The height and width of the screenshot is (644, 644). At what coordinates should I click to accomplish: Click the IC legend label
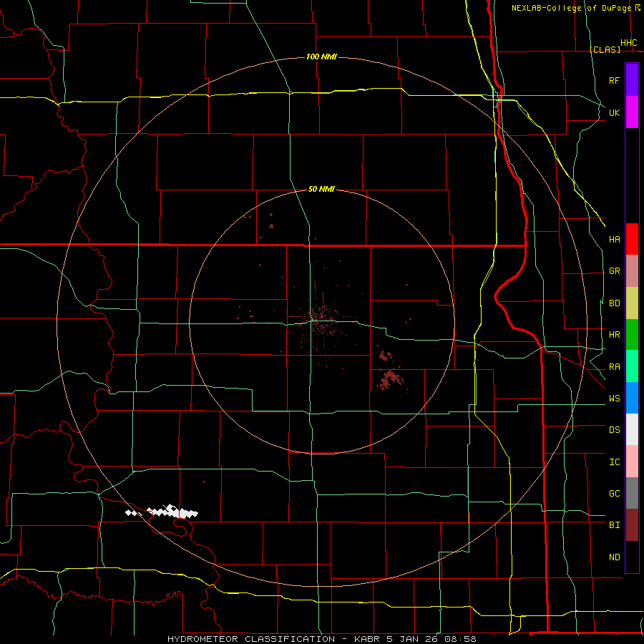click(x=614, y=462)
